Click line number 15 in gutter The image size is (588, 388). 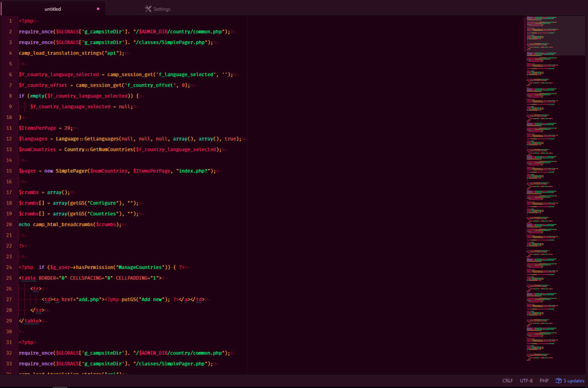9,171
